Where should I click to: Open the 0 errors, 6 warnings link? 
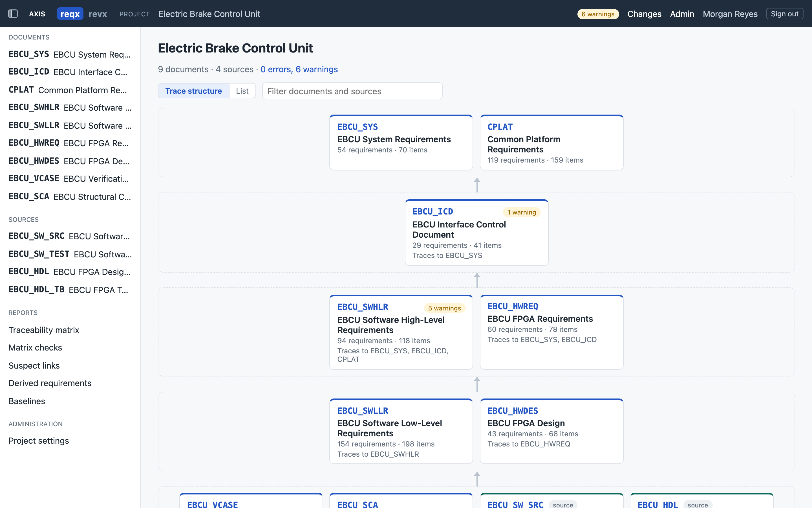tap(299, 69)
